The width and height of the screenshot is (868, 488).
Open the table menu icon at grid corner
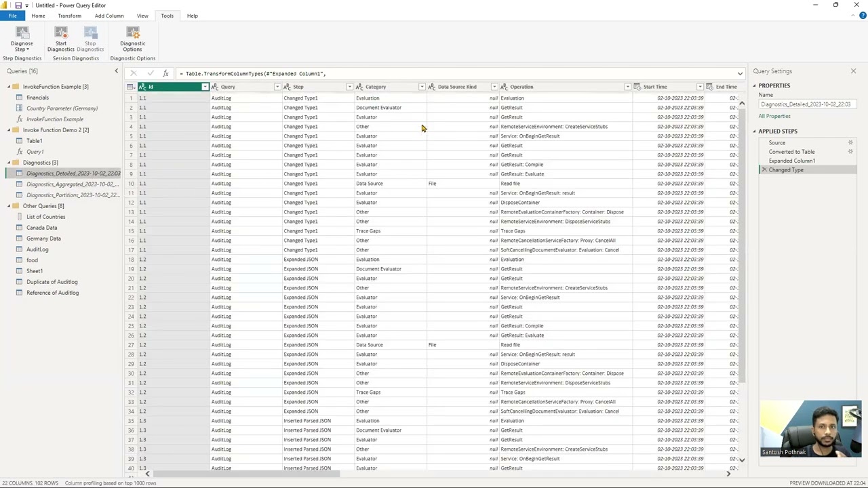pos(130,87)
